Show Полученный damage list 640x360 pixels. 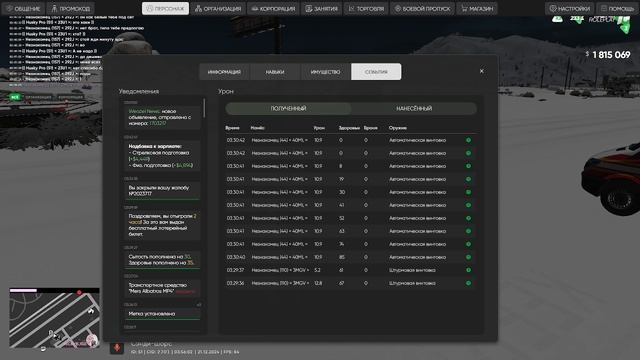[288, 109]
